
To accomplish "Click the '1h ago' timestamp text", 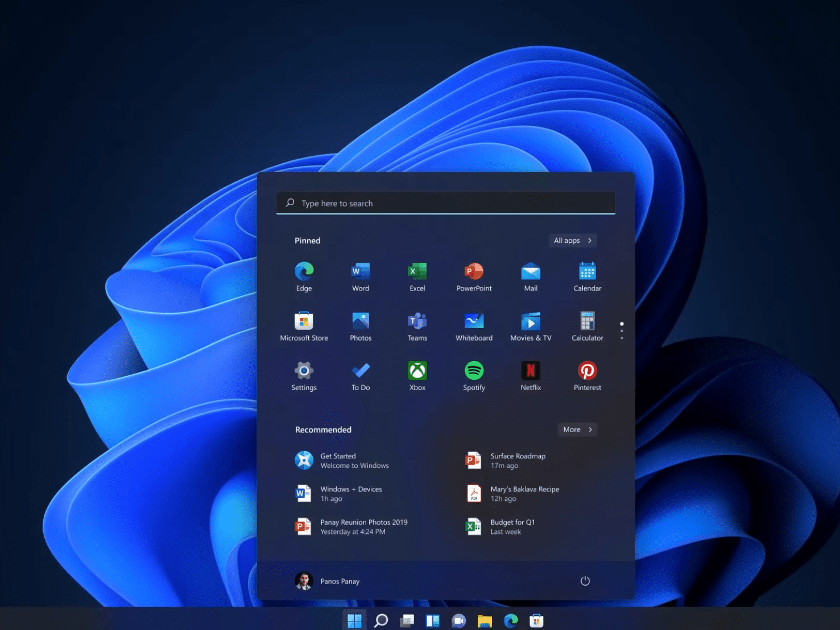I will tap(331, 499).
